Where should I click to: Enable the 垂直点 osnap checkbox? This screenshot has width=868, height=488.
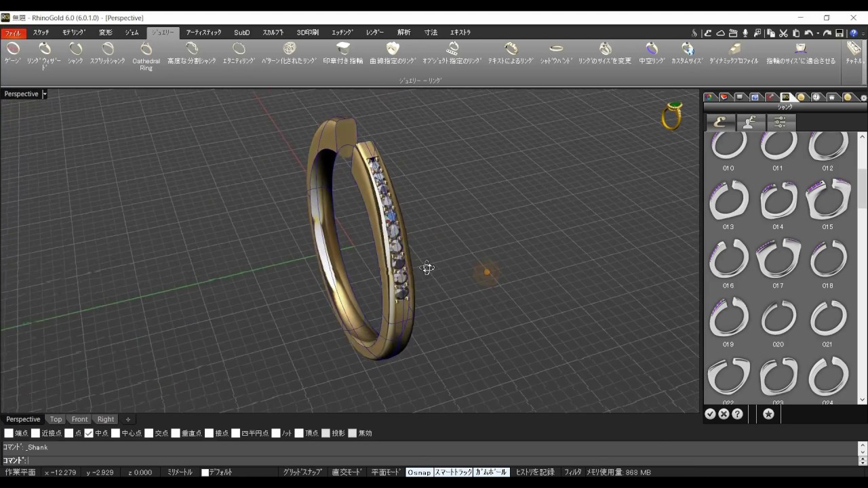pos(176,433)
